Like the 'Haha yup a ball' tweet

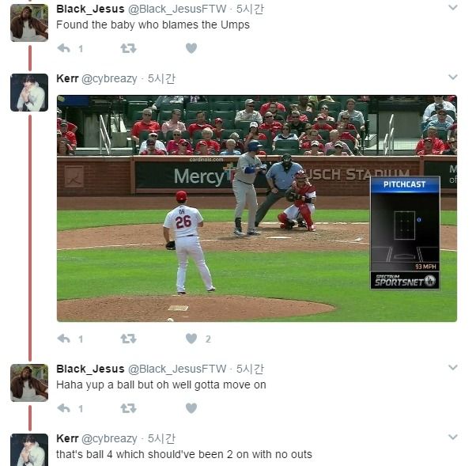tap(191, 408)
